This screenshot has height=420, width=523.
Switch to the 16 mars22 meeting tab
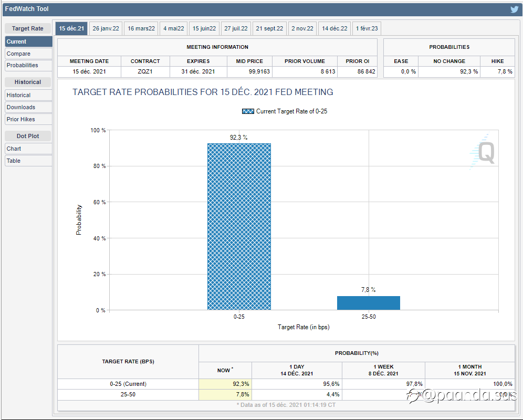coord(141,28)
